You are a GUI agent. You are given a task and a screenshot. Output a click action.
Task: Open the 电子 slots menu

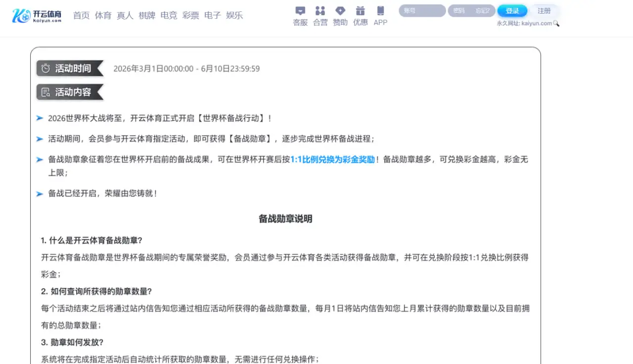coord(213,15)
